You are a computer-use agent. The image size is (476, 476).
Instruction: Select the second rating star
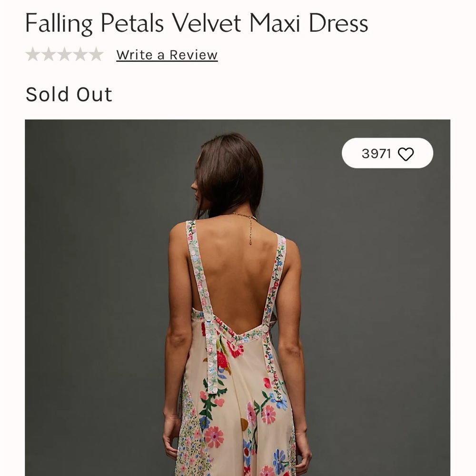point(50,54)
